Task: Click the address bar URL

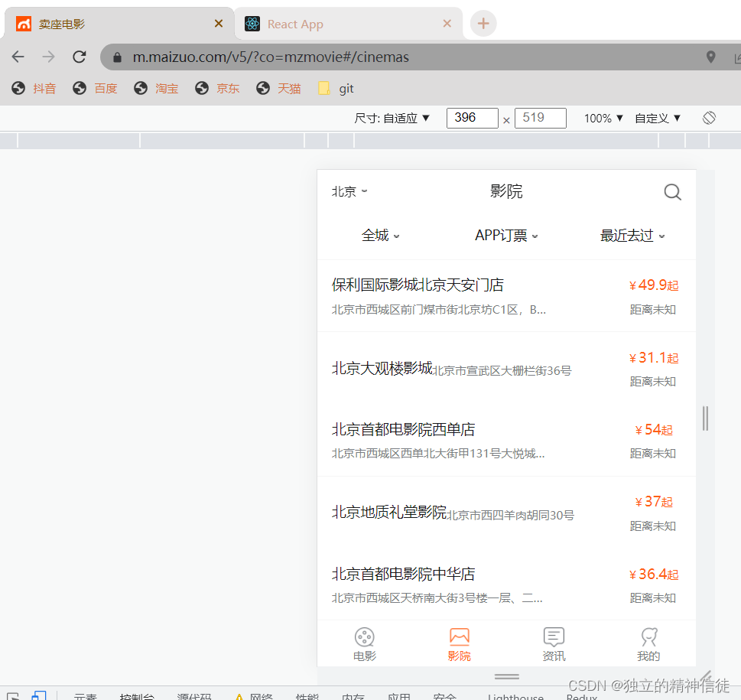Action: pos(271,57)
